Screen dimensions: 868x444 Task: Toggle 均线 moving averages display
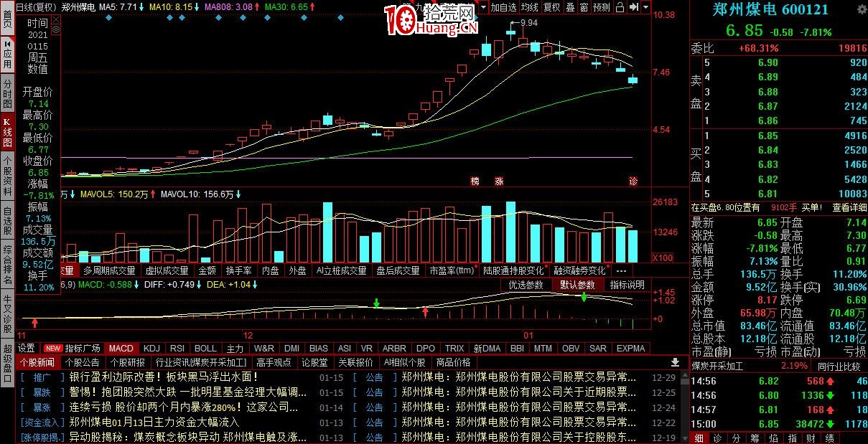pyautogui.click(x=530, y=7)
